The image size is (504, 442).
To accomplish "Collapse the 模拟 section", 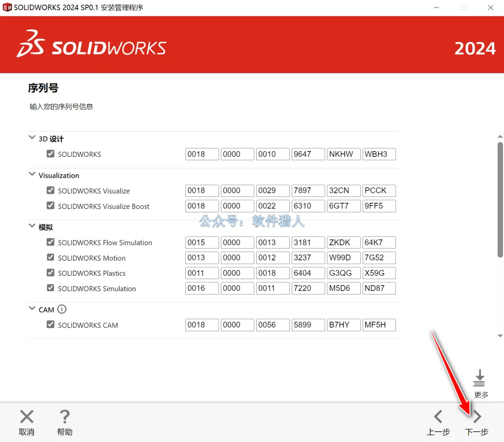I will 32,226.
